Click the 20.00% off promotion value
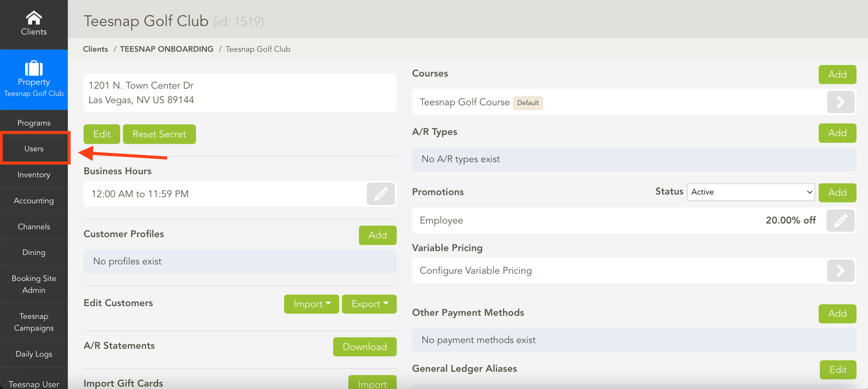This screenshot has width=868, height=389. click(x=790, y=220)
